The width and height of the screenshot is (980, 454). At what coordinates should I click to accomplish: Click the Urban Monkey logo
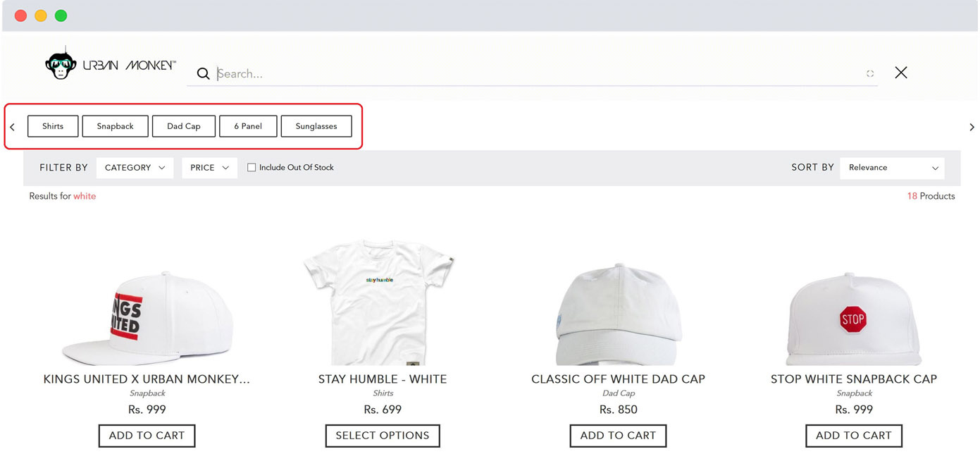(111, 65)
